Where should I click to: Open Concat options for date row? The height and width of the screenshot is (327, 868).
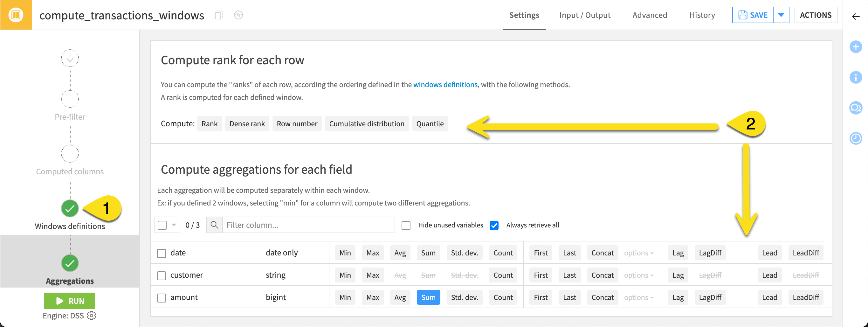coord(638,253)
